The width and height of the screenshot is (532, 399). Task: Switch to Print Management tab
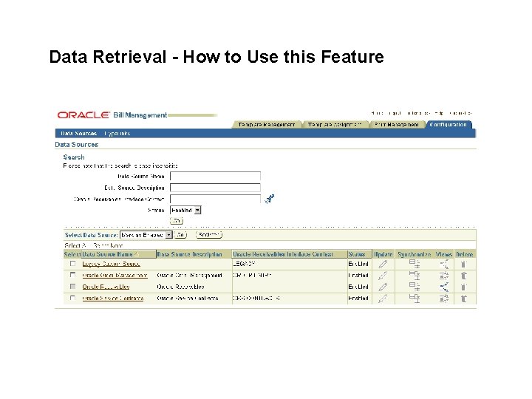click(396, 125)
